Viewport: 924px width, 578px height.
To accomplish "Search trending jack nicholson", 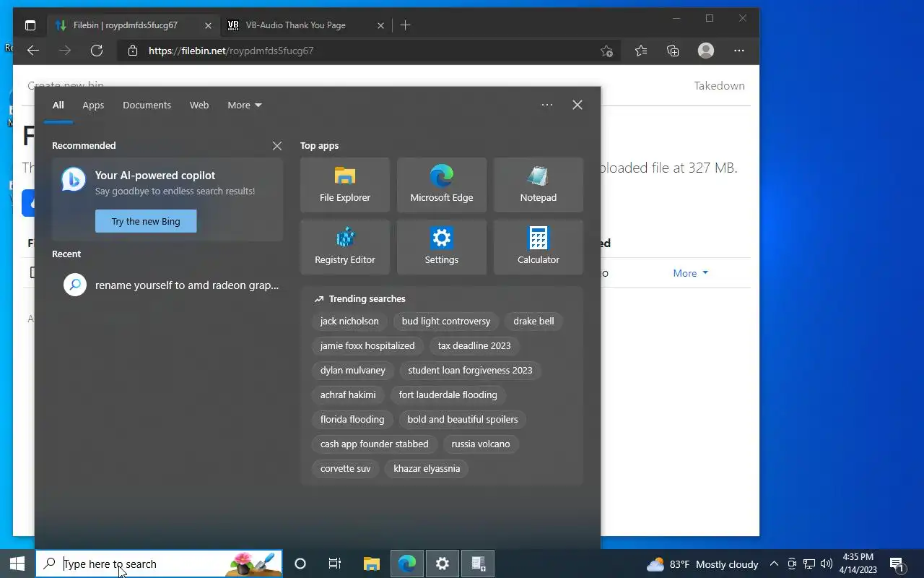I will tap(349, 321).
